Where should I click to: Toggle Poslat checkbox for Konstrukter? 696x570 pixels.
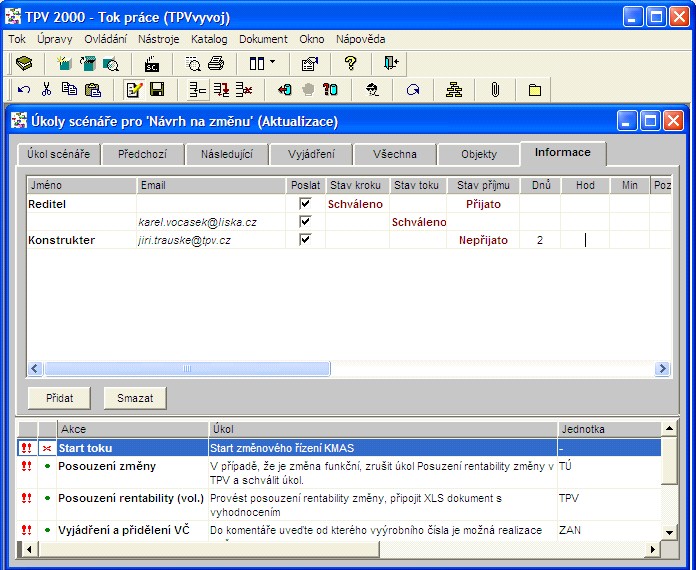point(305,240)
